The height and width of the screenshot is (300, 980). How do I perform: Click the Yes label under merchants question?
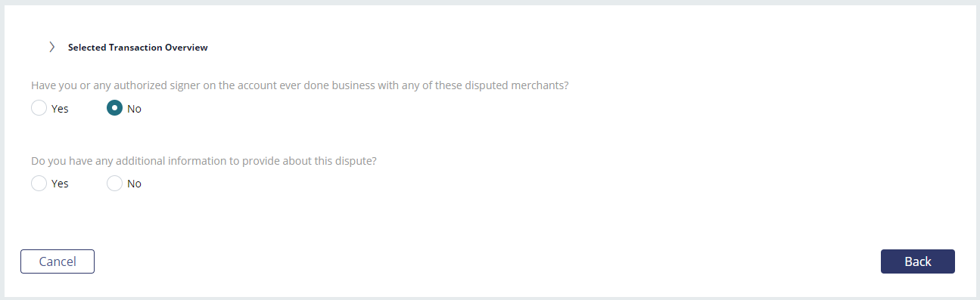[60, 109]
